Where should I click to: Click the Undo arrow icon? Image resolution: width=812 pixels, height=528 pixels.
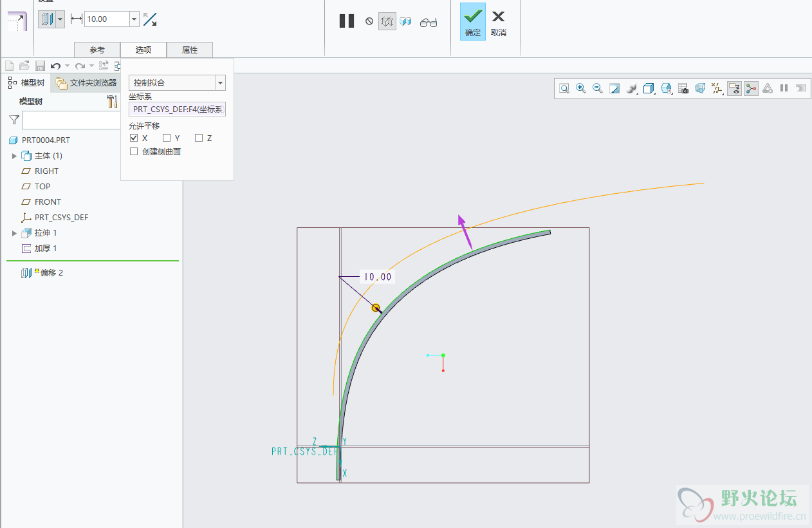click(55, 66)
